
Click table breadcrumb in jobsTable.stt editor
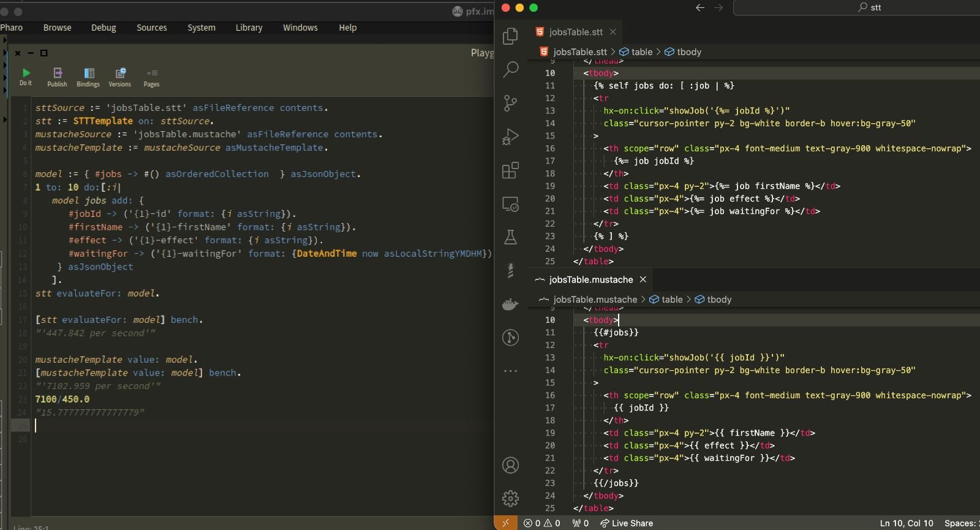click(x=636, y=52)
